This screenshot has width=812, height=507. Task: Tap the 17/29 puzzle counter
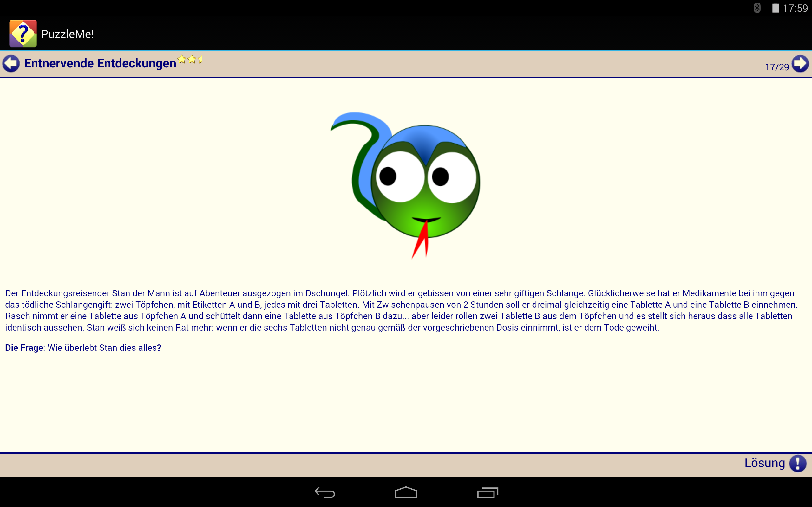776,67
